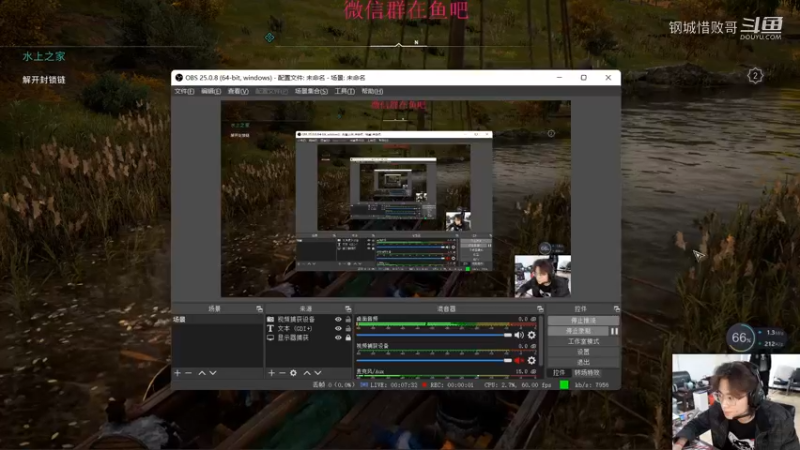Click the hexagon 2 icon in game HUD
This screenshot has height=450, width=800.
tap(755, 76)
